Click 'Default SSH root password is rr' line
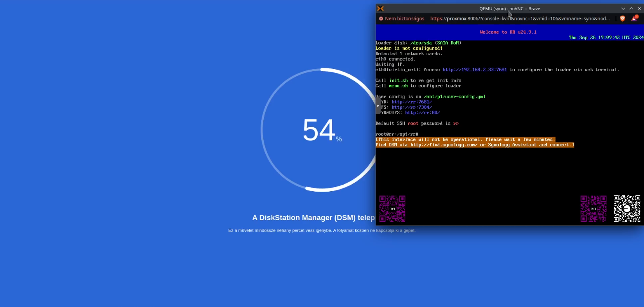The width and height of the screenshot is (644, 307). click(417, 123)
